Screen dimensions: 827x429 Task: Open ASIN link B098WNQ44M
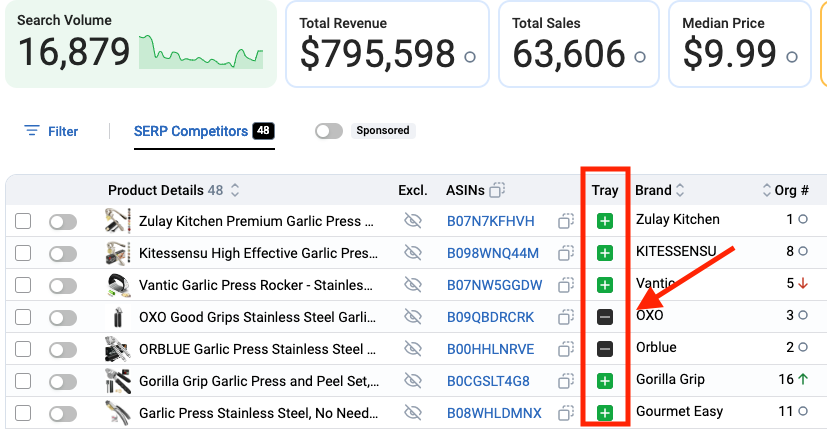(x=493, y=253)
